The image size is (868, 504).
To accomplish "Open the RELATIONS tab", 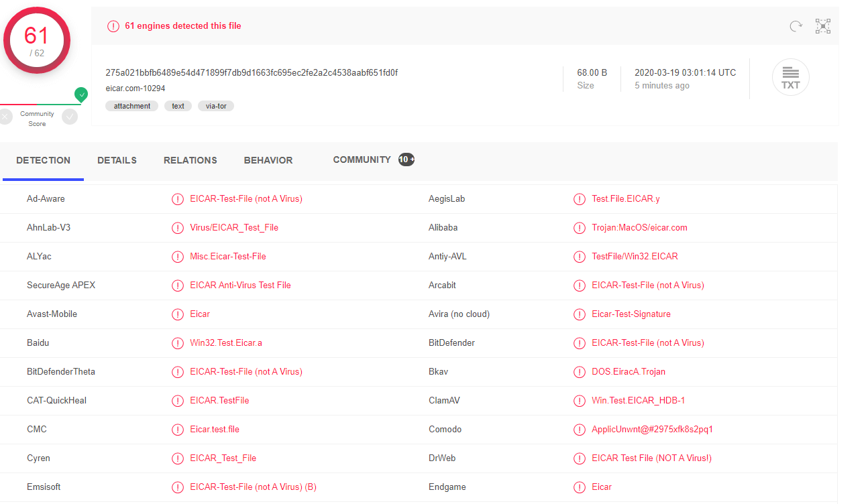I will click(x=190, y=161).
